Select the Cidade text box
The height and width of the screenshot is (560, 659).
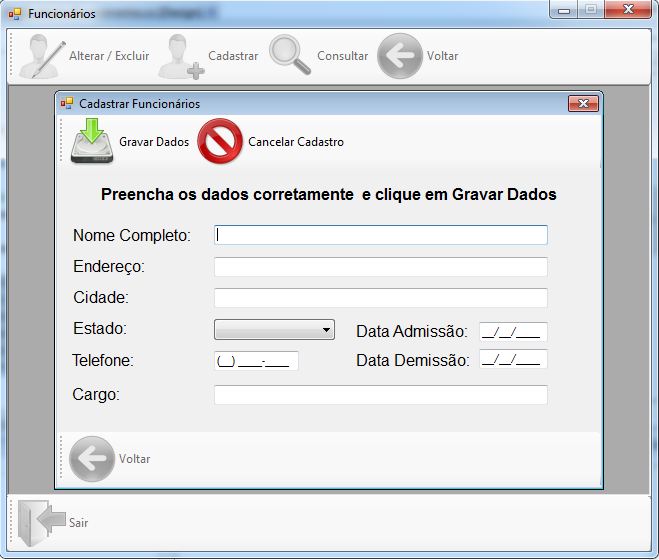(x=380, y=298)
